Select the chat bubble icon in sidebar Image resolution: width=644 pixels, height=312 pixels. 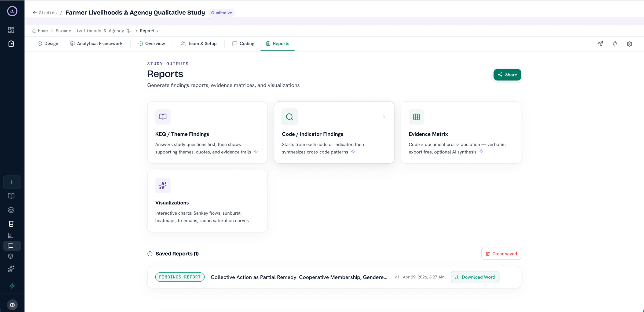click(11, 246)
